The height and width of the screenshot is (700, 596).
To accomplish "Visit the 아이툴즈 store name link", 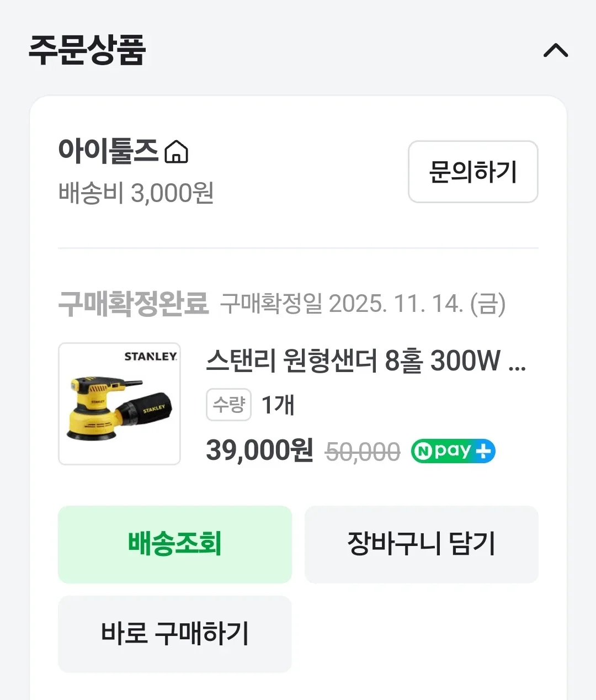I will (x=108, y=151).
